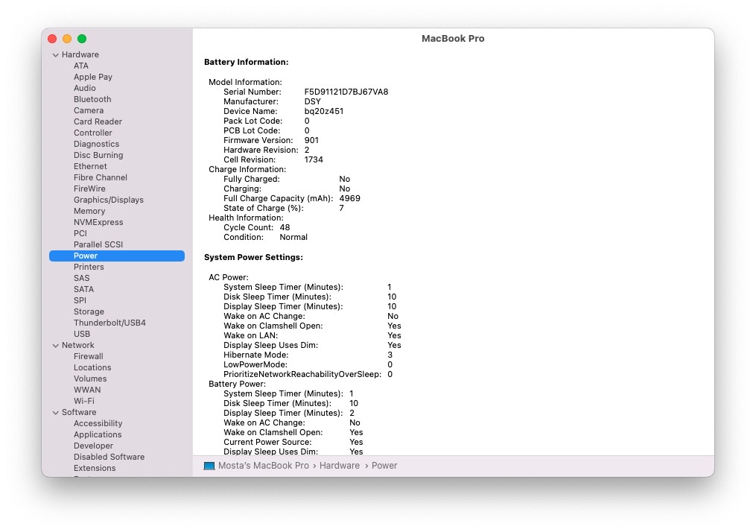Open the NVMExpress entry
Screen dimensions: 756x532
coord(98,222)
